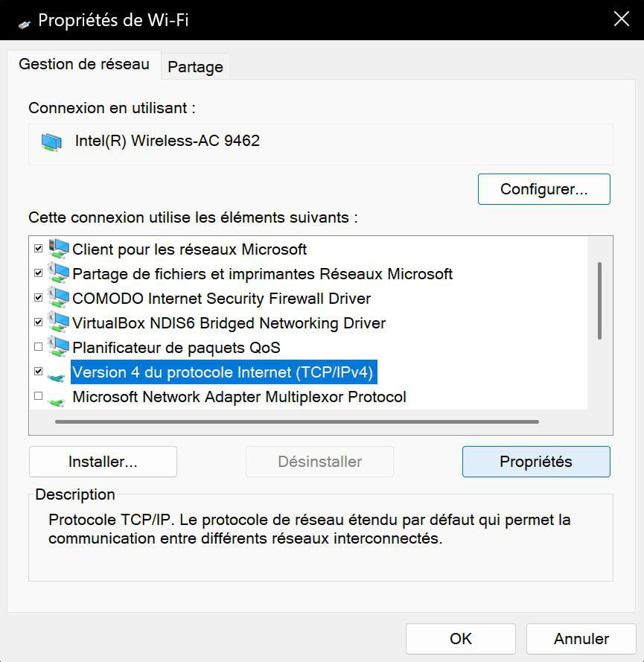Click the Client pour les réseaux Microsoft icon
Viewport: 644px width, 662px height.
point(58,249)
